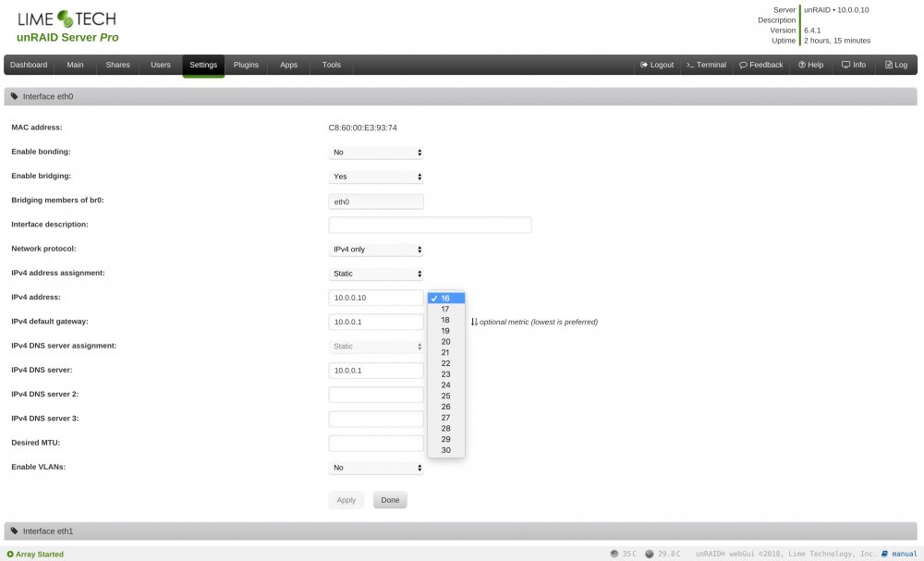Click server name 'unRAID • 10.0.0.10'

pyautogui.click(x=836, y=10)
